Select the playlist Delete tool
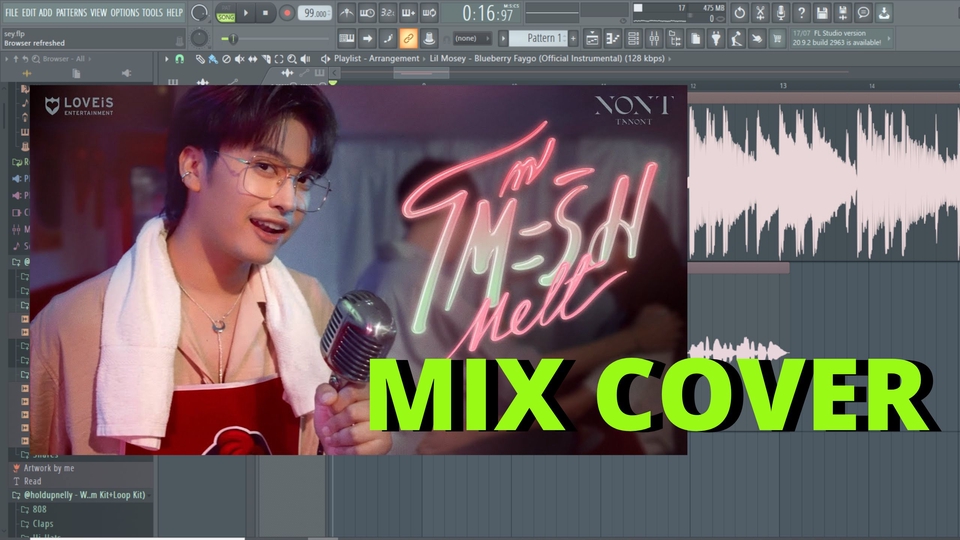Viewport: 960px width, 540px height. (226, 59)
